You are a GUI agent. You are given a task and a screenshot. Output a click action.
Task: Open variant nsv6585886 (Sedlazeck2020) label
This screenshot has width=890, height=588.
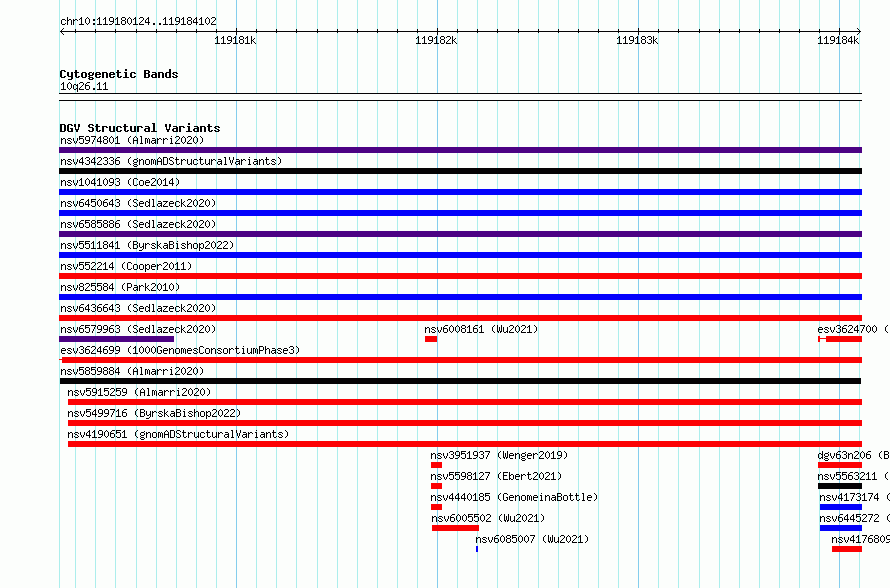(138, 224)
